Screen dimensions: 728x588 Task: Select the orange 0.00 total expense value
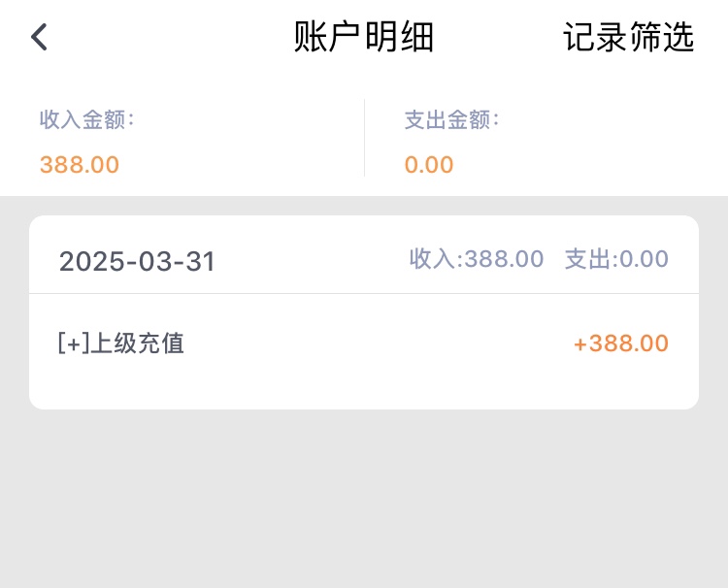coord(429,165)
